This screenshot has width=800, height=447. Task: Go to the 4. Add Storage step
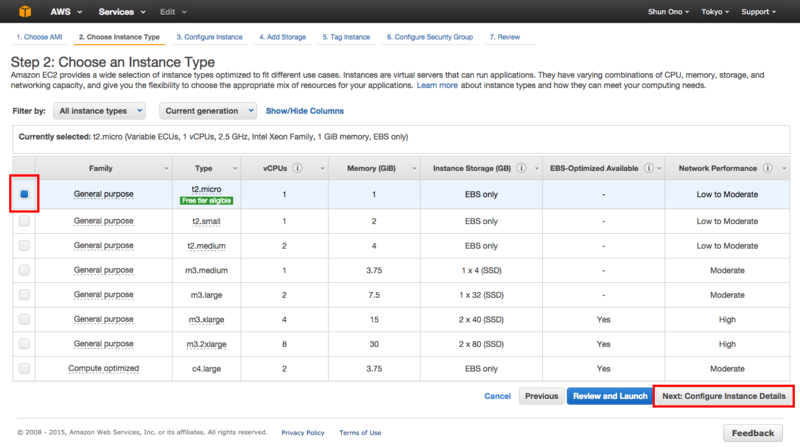[x=282, y=37]
